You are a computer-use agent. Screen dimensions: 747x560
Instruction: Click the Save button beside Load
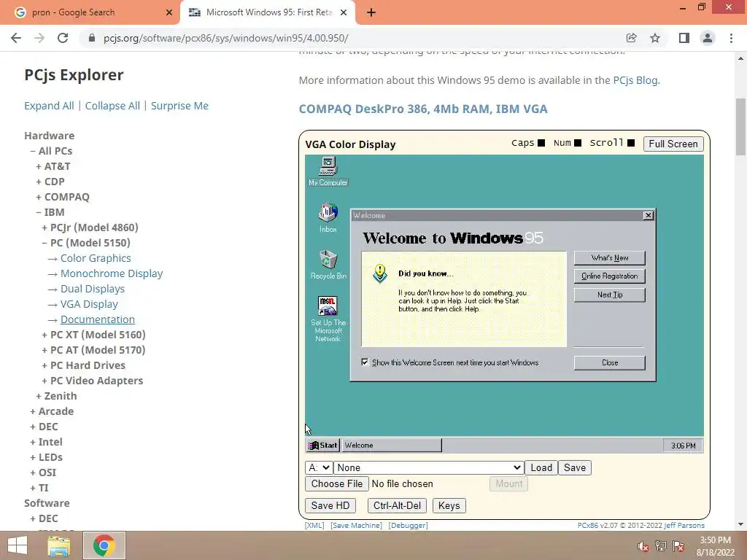[x=575, y=467]
